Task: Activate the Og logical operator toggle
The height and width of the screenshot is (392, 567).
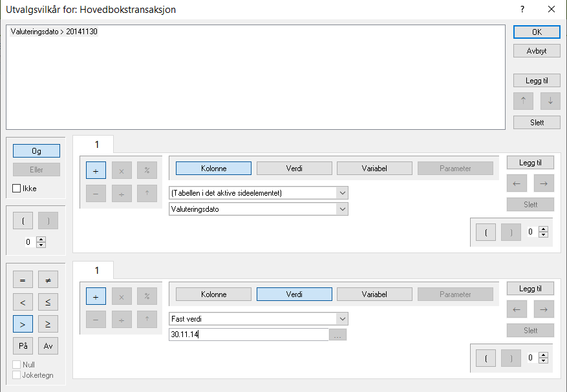Action: point(36,150)
